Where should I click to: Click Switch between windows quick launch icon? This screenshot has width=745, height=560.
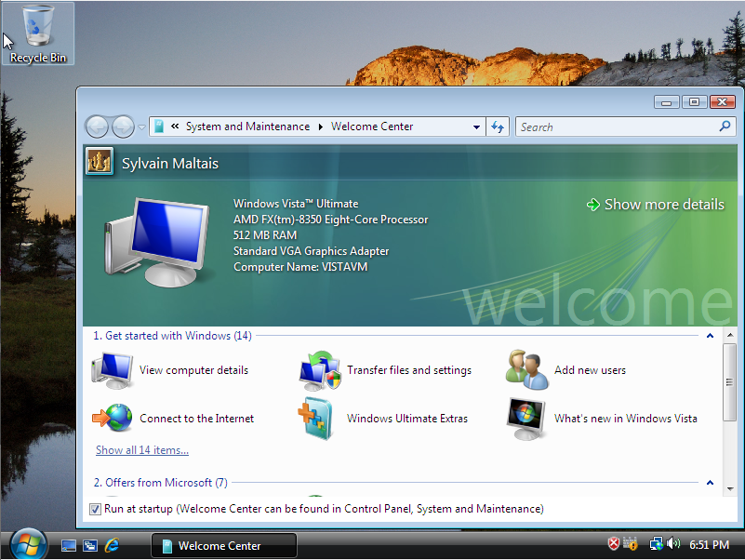(90, 545)
